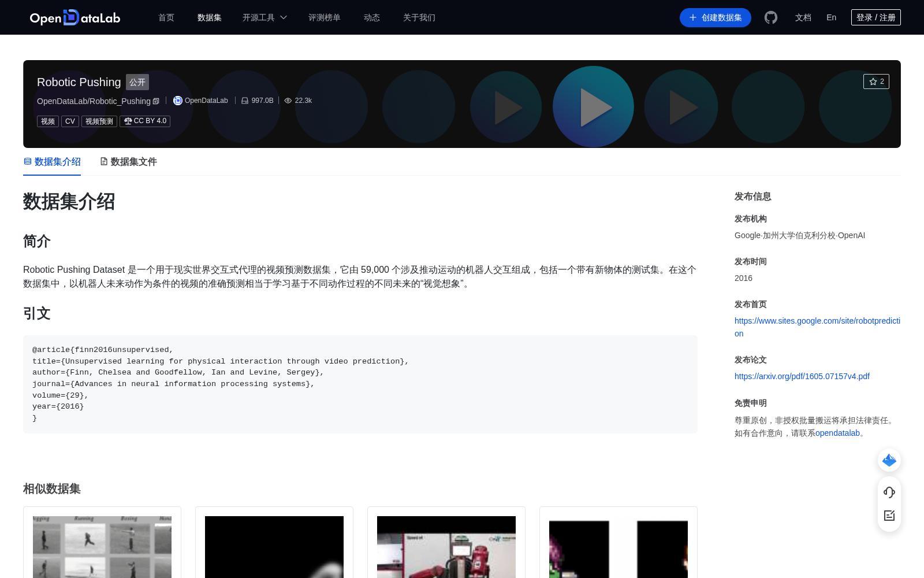924x578 pixels.
Task: Open the first similar dataset thumbnail with action grid
Action: (x=102, y=547)
